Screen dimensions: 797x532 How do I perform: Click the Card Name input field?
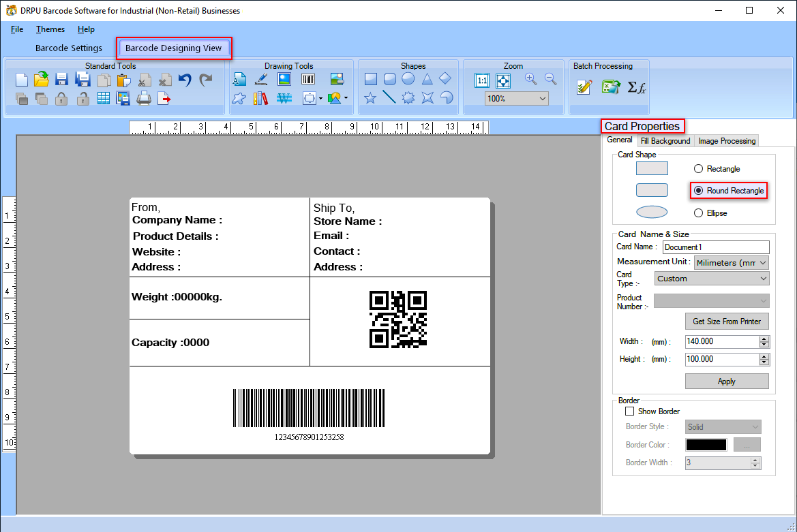click(x=716, y=247)
